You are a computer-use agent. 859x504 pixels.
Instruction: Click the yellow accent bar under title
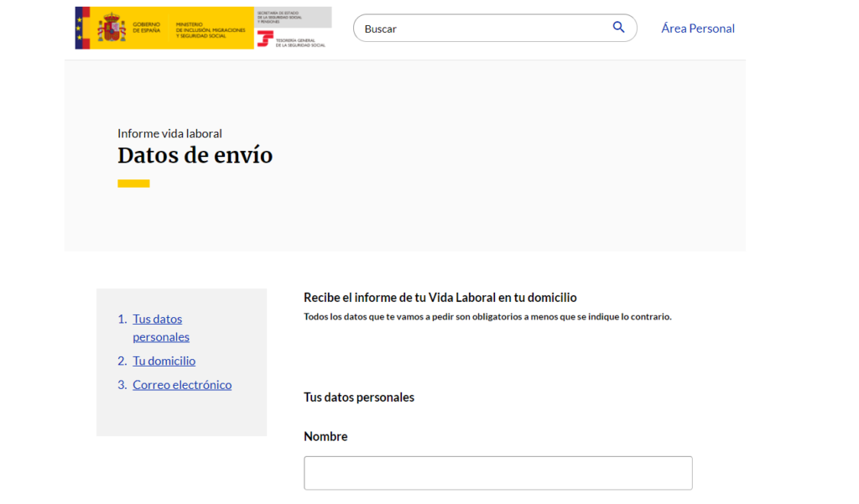(x=133, y=184)
